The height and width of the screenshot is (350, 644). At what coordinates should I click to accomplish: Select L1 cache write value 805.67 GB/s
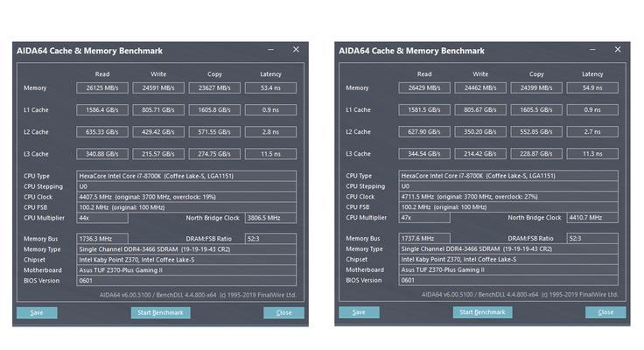(480, 109)
